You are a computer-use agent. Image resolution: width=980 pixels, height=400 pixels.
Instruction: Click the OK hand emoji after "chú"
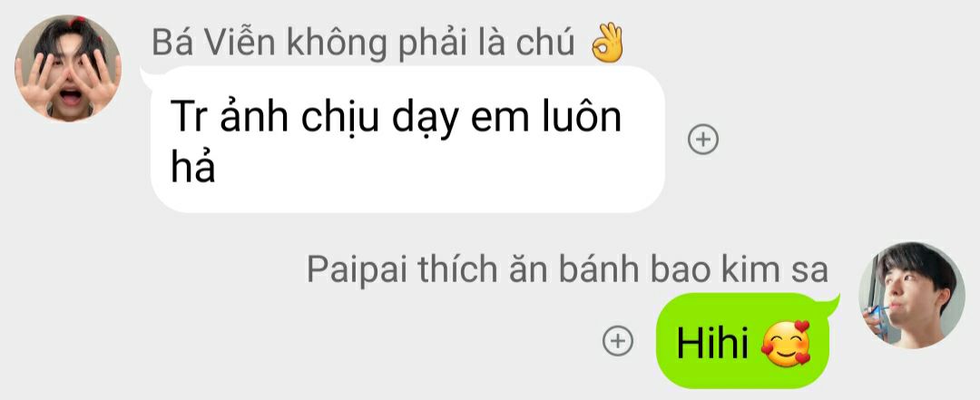[607, 43]
